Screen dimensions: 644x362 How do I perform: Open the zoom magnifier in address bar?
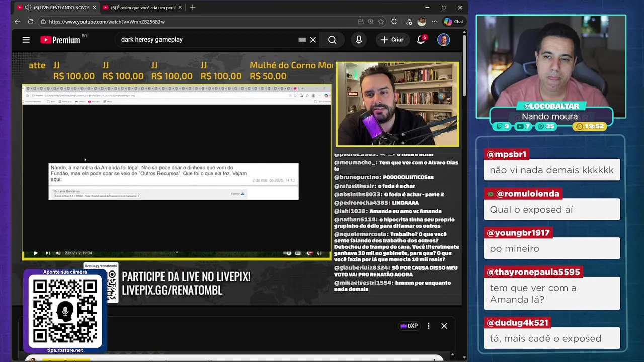(371, 22)
